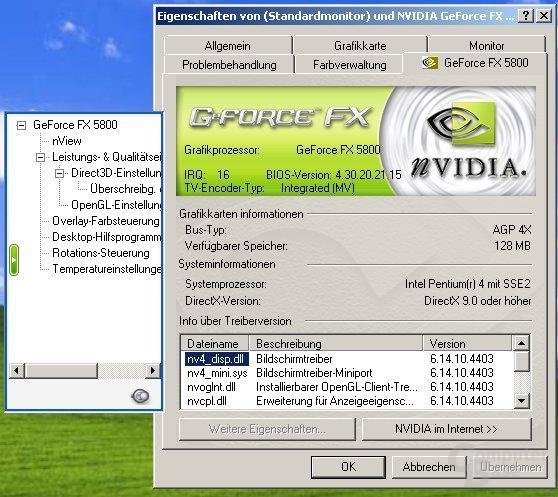Click tree panel's left scroll arrow

[x=16, y=371]
